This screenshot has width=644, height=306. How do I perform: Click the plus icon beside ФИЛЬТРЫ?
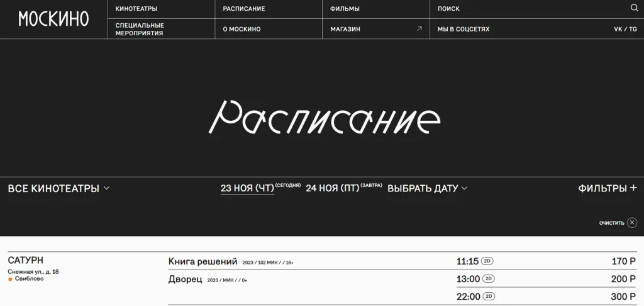coord(633,188)
